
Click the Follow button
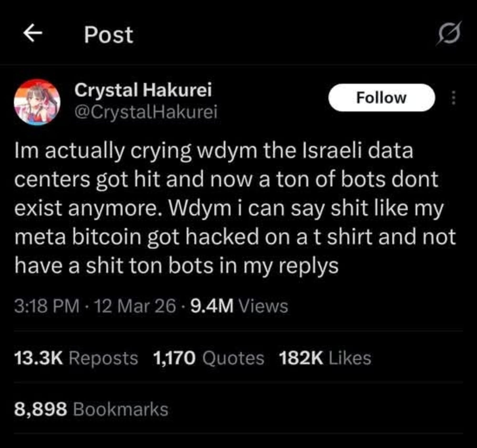381,98
